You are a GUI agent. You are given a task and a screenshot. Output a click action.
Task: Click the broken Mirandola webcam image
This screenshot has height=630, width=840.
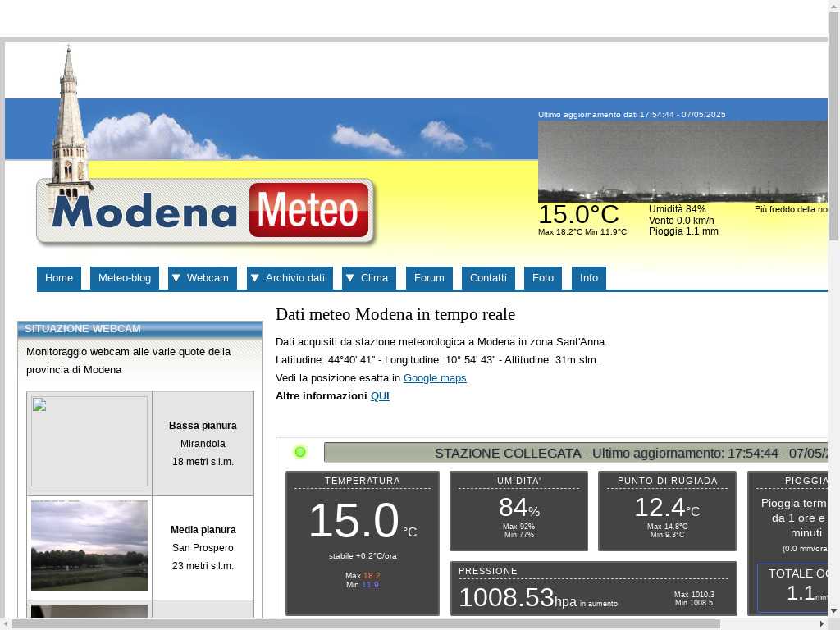pyautogui.click(x=89, y=441)
